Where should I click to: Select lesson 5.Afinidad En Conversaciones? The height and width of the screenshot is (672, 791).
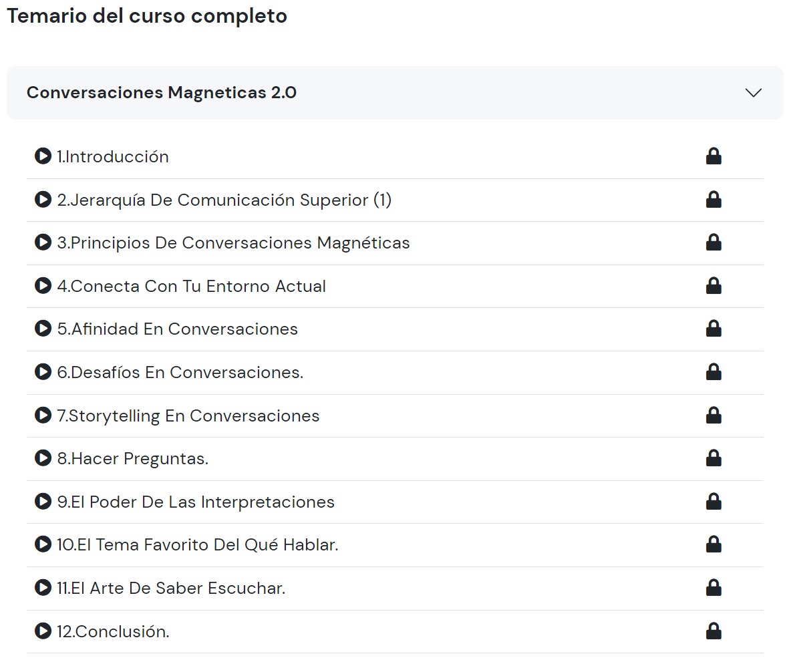pos(177,329)
